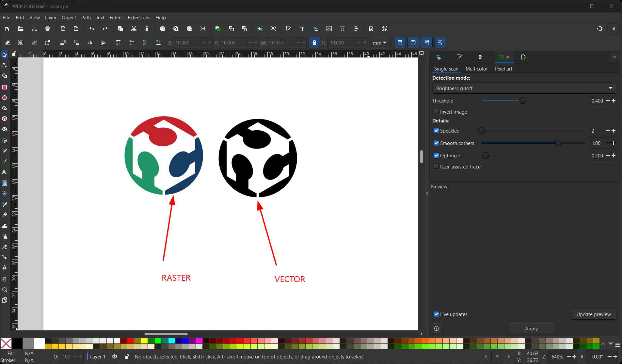Image resolution: width=622 pixels, height=364 pixels.
Task: Click the horizontal canvas scrollbar
Action: pos(166,334)
